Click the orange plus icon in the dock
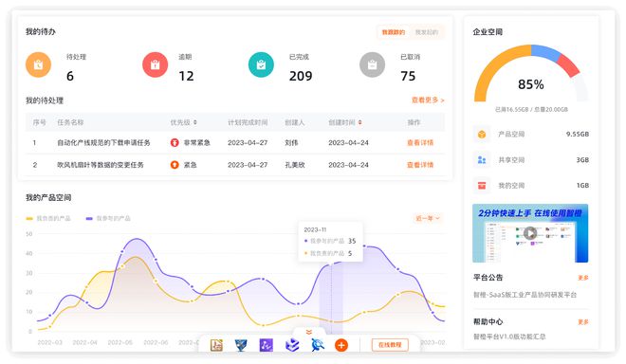 pos(341,345)
